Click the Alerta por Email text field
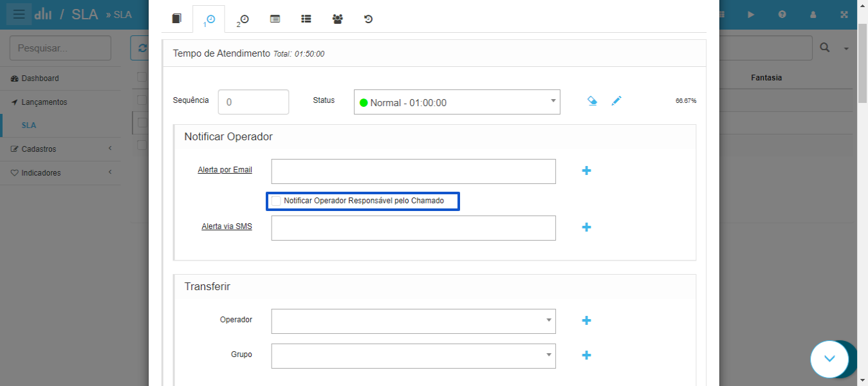 point(413,171)
